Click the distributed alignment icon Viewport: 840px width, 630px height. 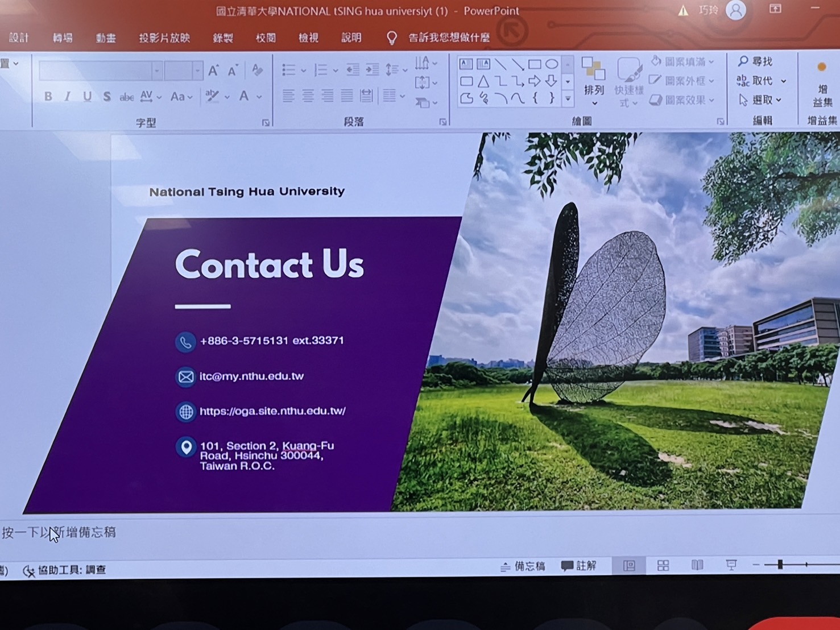tap(366, 96)
